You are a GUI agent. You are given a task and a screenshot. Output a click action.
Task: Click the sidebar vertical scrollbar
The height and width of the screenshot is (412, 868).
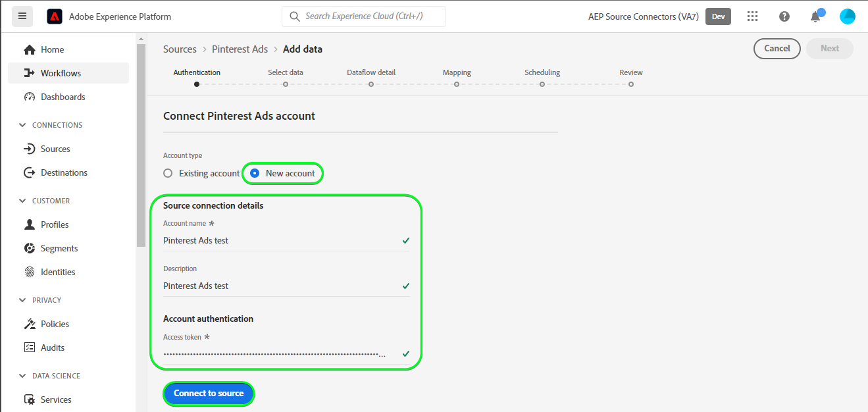point(141,145)
